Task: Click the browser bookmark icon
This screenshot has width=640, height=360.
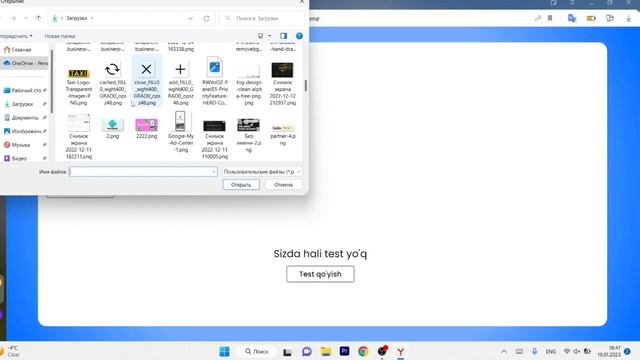Action: (550, 18)
